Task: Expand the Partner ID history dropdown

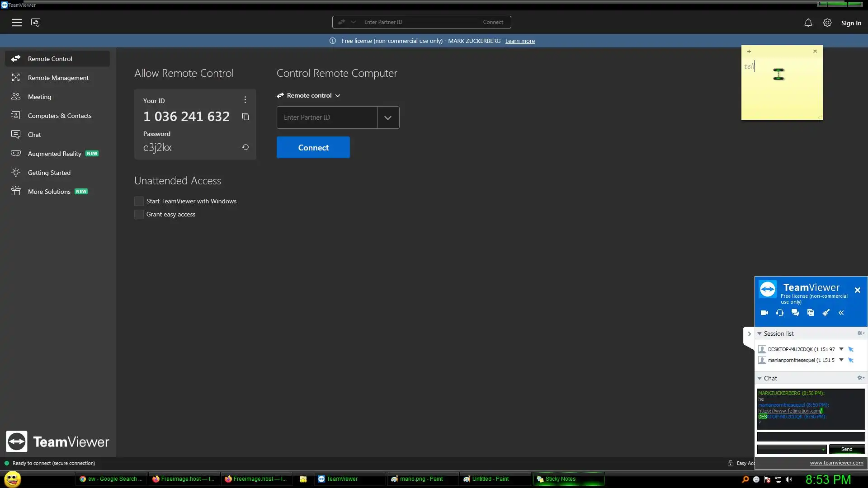Action: (x=388, y=117)
